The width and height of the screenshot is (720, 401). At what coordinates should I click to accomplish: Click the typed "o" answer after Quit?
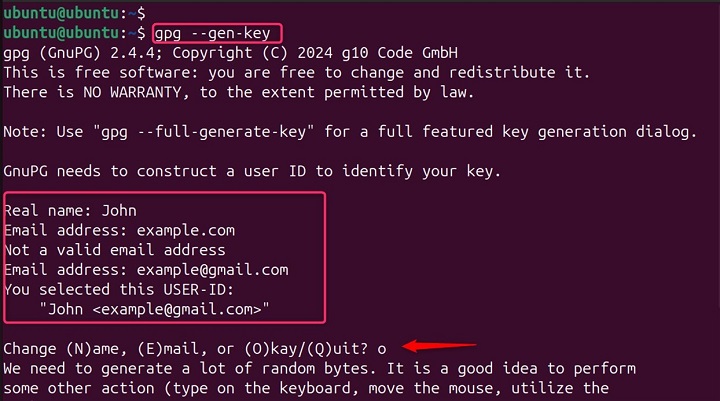point(381,348)
